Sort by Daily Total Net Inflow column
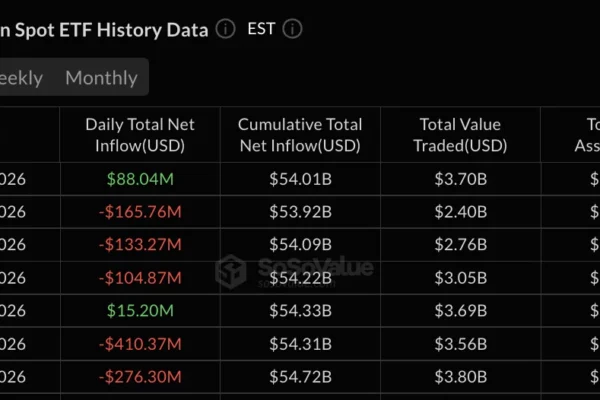 pyautogui.click(x=140, y=136)
